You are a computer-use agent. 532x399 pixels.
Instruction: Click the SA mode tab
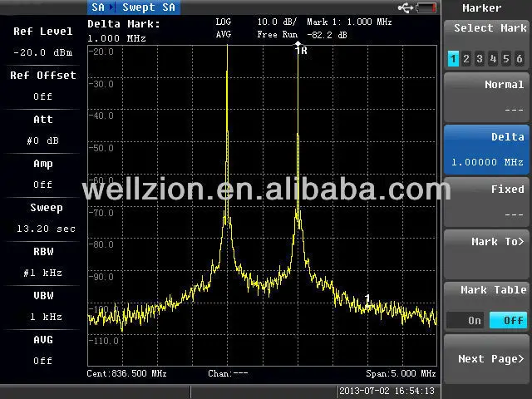[x=98, y=7]
